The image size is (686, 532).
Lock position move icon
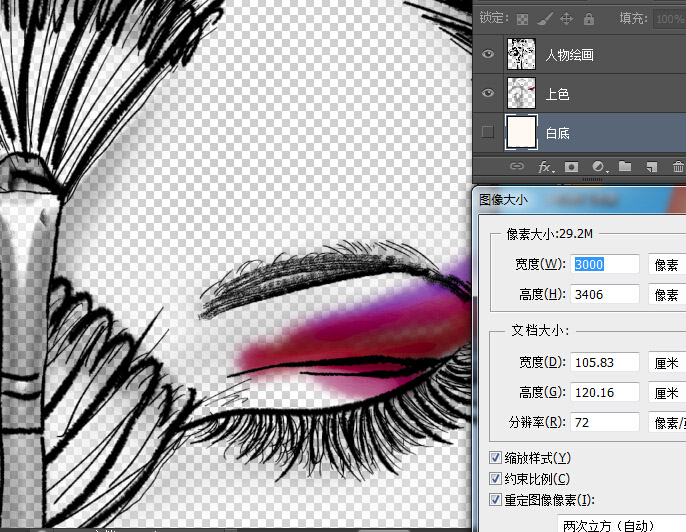[567, 18]
